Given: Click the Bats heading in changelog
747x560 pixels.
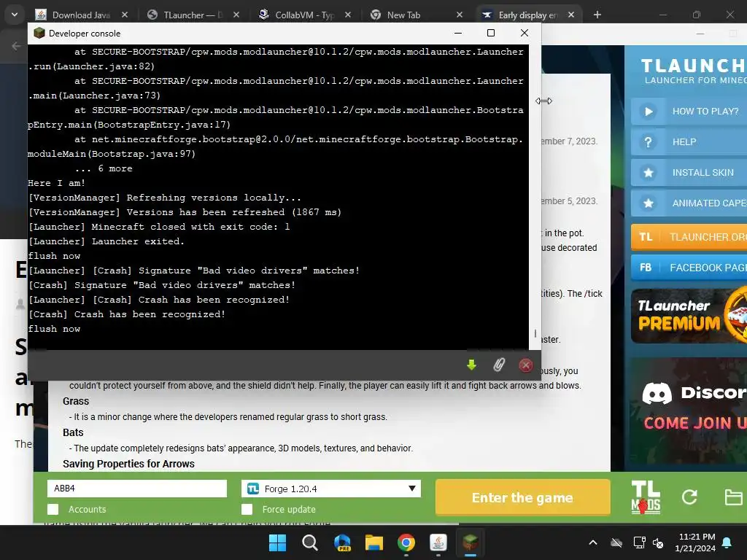Looking at the screenshot, I should point(73,432).
